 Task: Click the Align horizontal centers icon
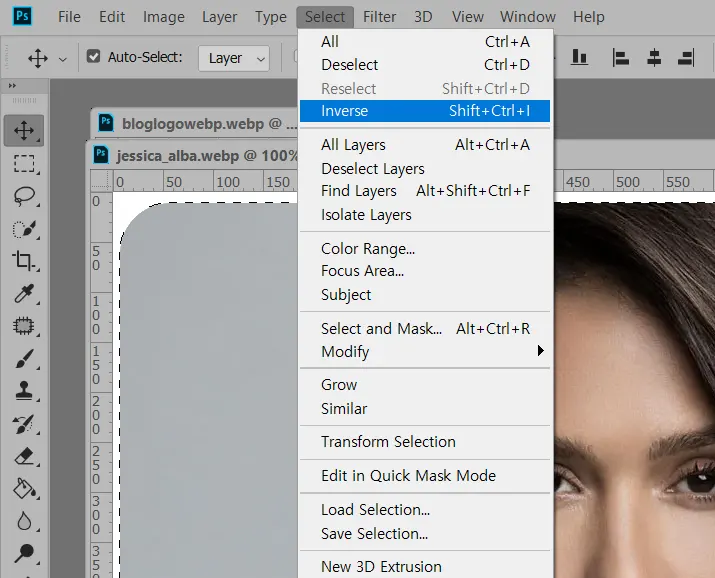[x=654, y=58]
